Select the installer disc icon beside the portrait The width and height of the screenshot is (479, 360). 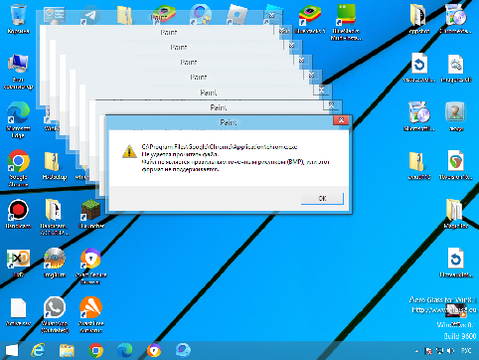tap(419, 117)
